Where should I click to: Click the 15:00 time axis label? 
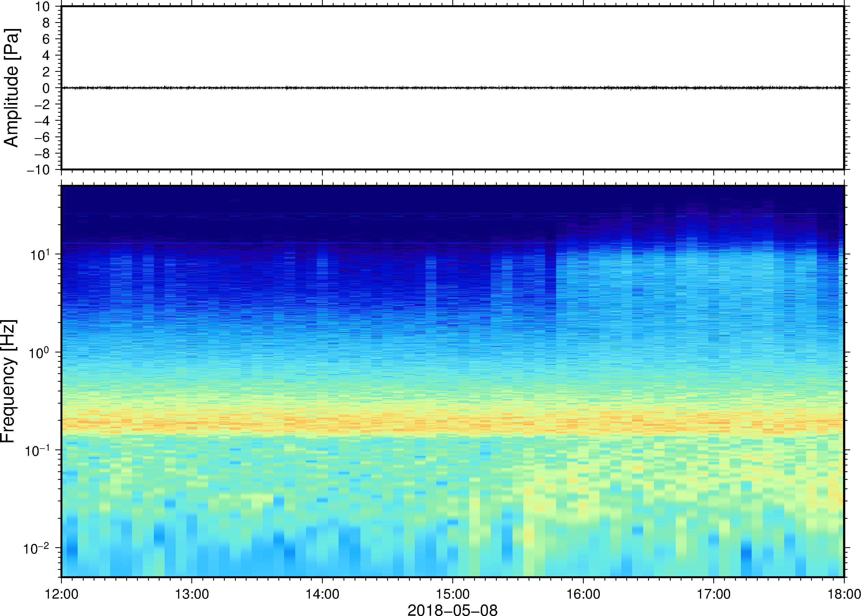(453, 594)
